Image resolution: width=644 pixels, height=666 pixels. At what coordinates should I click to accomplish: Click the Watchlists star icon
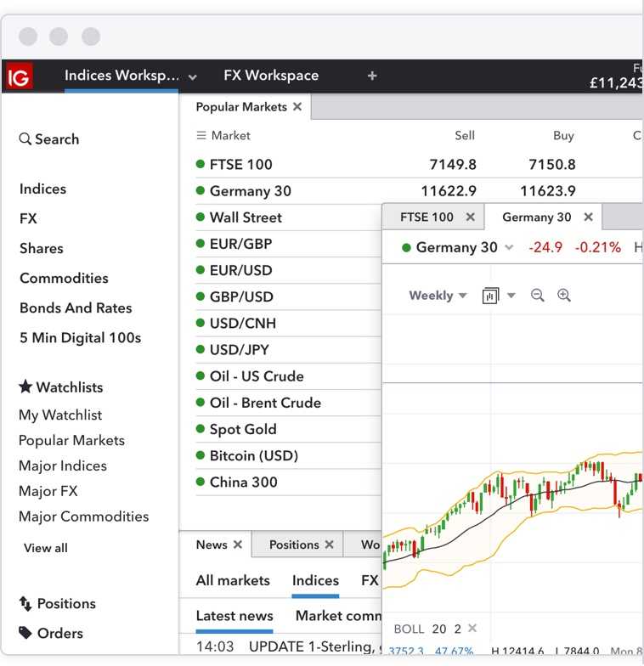point(25,387)
